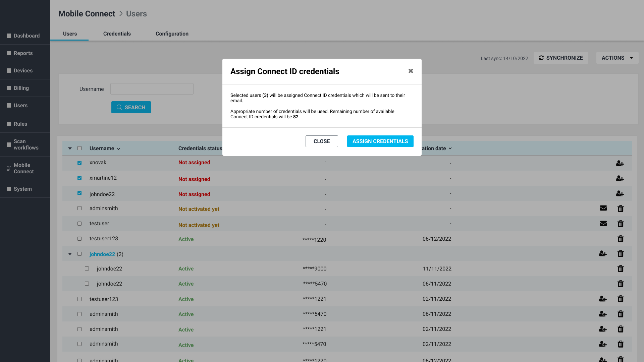
Task: Select the Dashboard icon in the sidebar
Action: point(9,36)
